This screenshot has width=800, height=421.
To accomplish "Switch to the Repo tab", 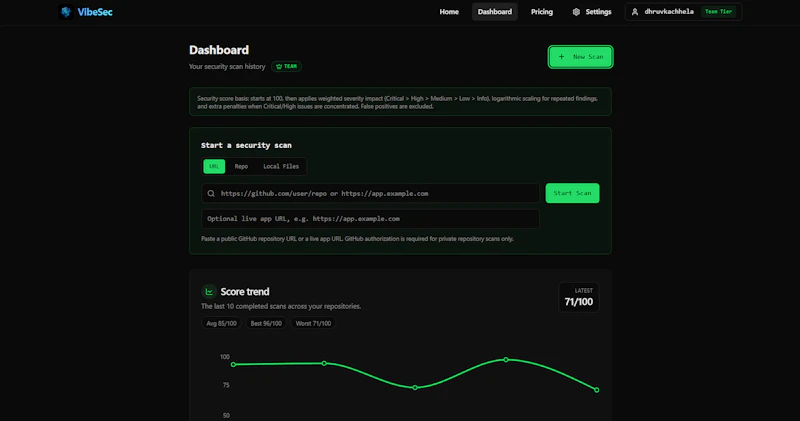I will point(241,166).
